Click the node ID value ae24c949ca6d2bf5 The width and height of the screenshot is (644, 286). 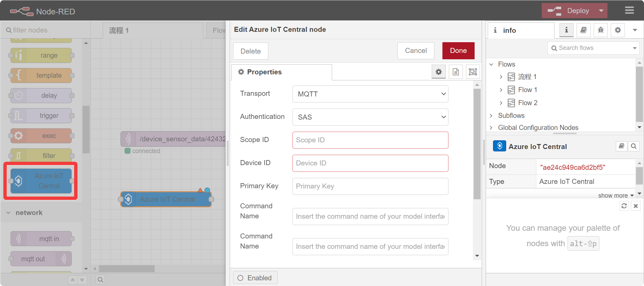point(573,167)
